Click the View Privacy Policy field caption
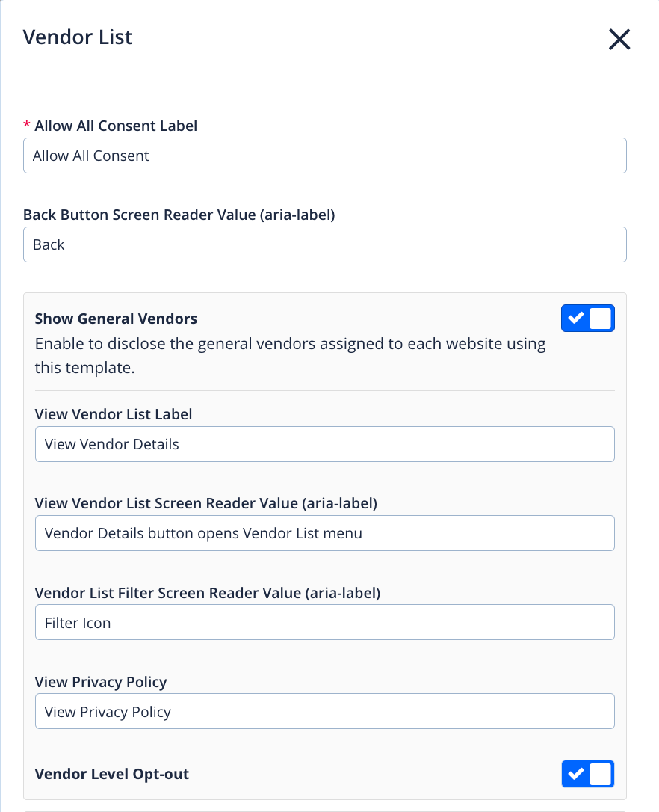Viewport: 659px width, 812px height. pos(101,682)
